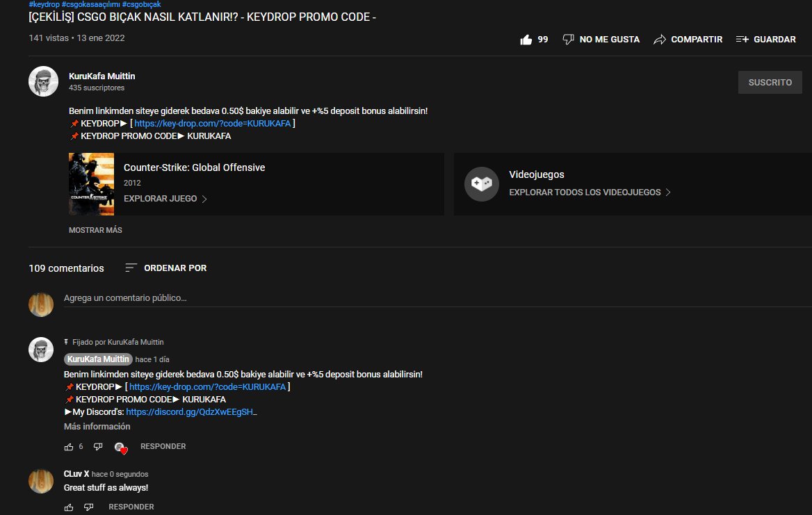Image resolution: width=812 pixels, height=515 pixels.
Task: Expand pinned comment with Más información
Action: click(97, 427)
